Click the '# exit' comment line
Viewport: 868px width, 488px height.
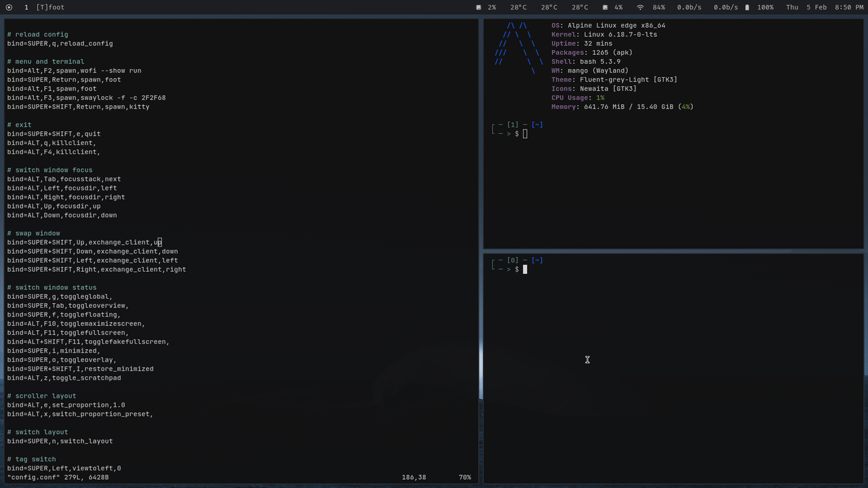point(20,125)
